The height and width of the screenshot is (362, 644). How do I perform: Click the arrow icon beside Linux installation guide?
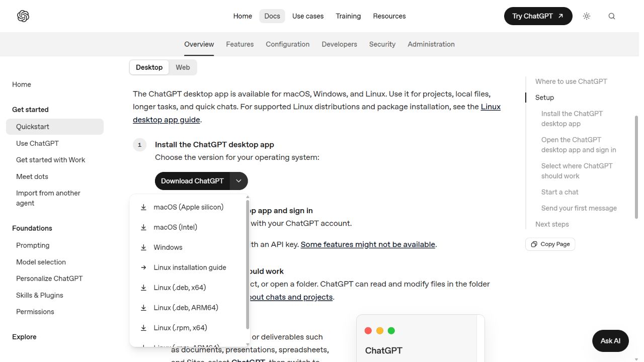(x=143, y=267)
